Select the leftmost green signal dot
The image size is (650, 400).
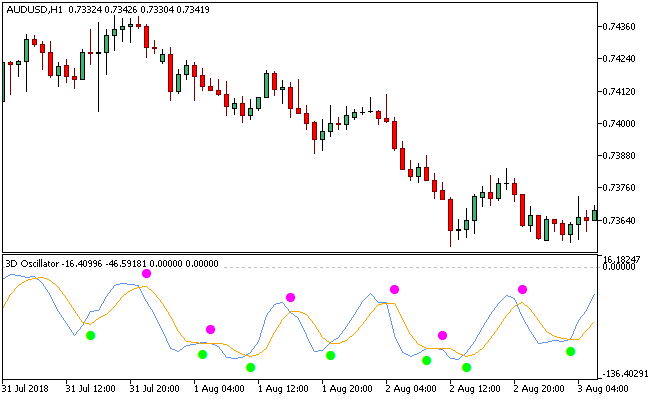(x=90, y=336)
